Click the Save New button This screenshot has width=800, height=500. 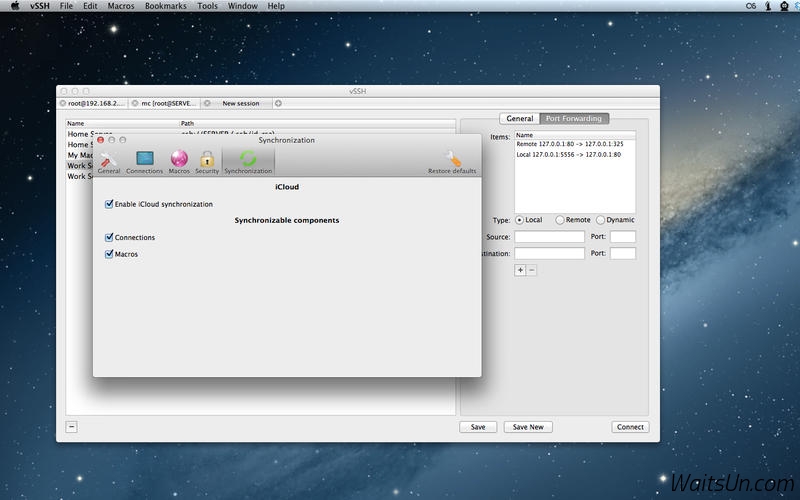click(528, 427)
